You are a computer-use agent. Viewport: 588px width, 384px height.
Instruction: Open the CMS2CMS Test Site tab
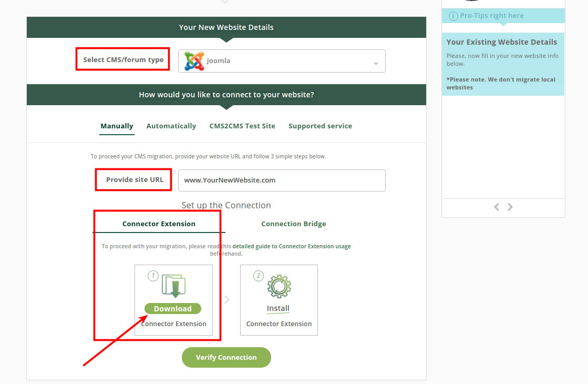242,126
